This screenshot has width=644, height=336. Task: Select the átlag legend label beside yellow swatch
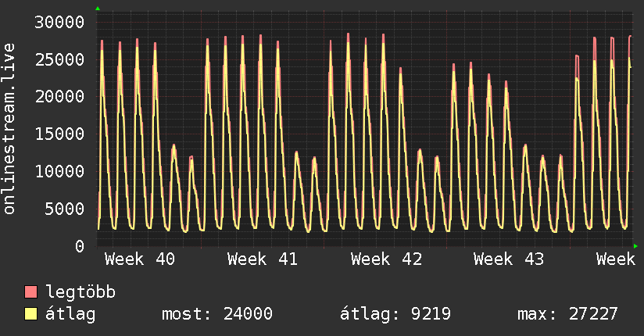pos(70,314)
